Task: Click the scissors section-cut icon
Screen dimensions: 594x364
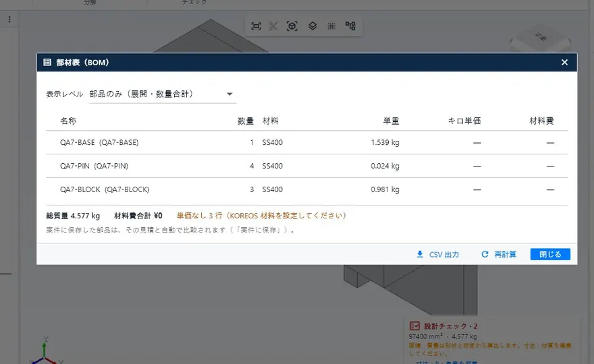Action: point(273,26)
